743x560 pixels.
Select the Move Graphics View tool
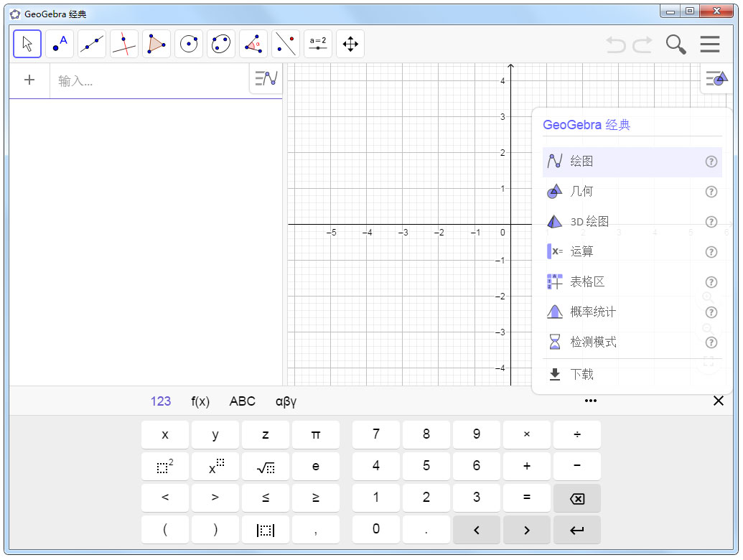[x=350, y=44]
